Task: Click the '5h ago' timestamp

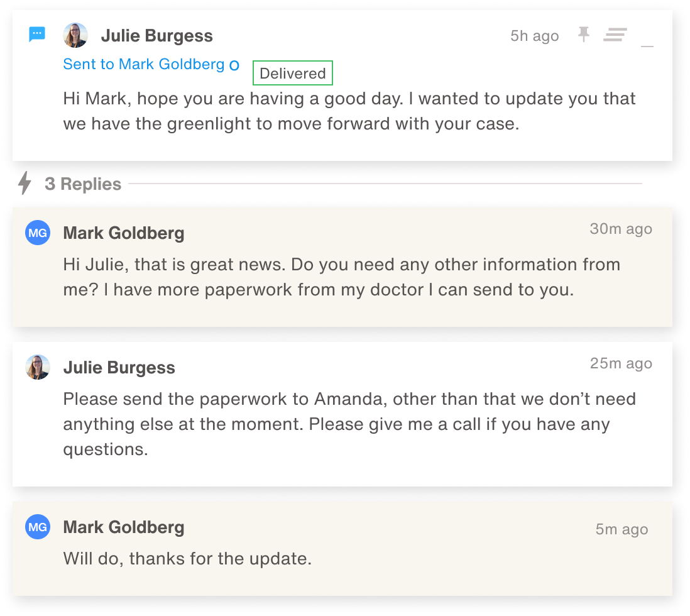Action: click(x=535, y=36)
